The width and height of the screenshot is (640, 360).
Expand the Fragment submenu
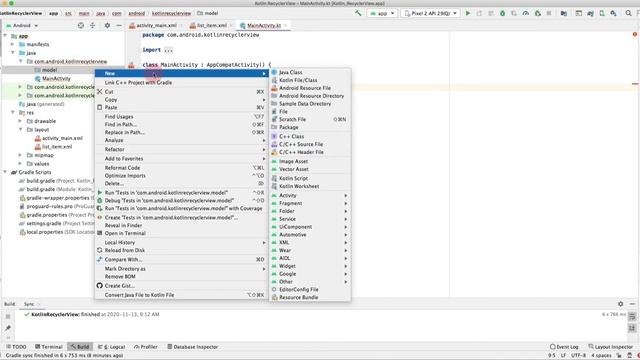click(310, 203)
